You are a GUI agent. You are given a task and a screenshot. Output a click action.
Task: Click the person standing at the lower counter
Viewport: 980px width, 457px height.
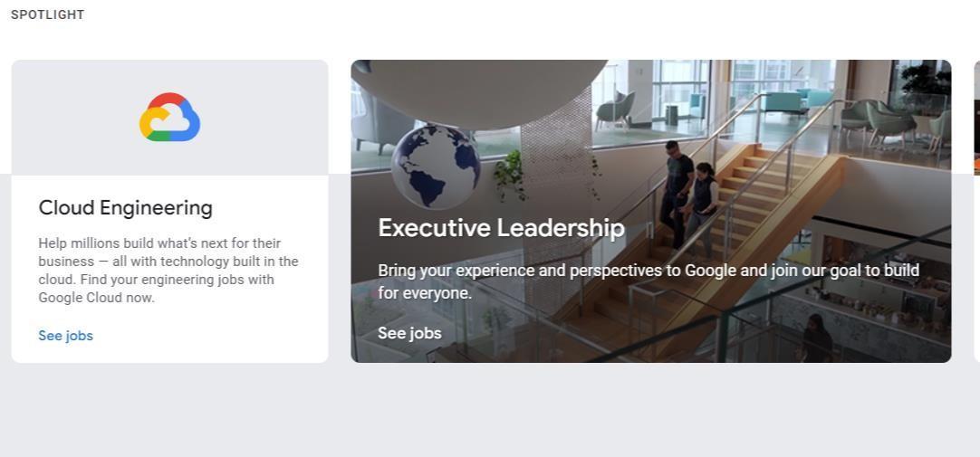point(816,337)
